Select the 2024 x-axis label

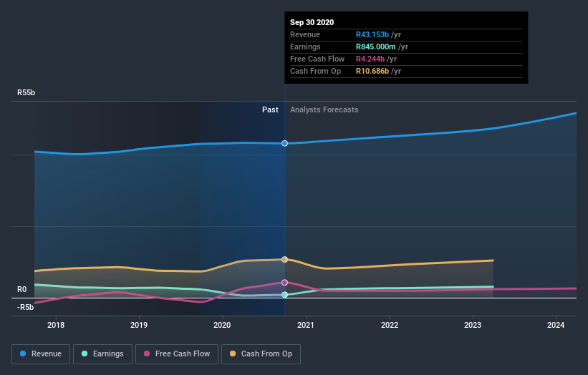[x=556, y=325]
